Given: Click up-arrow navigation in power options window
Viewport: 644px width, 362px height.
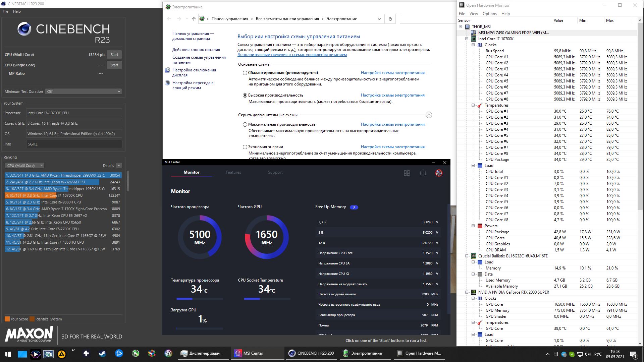Looking at the screenshot, I should pyautogui.click(x=194, y=19).
